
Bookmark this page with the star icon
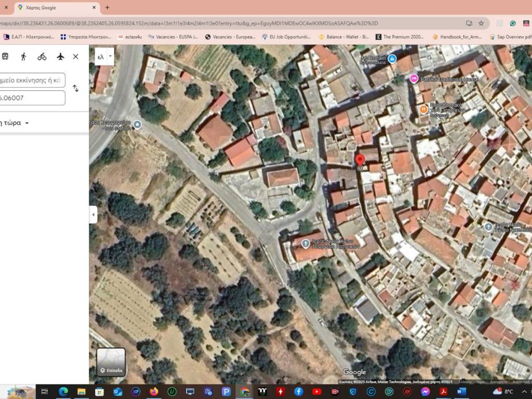pyautogui.click(x=481, y=23)
